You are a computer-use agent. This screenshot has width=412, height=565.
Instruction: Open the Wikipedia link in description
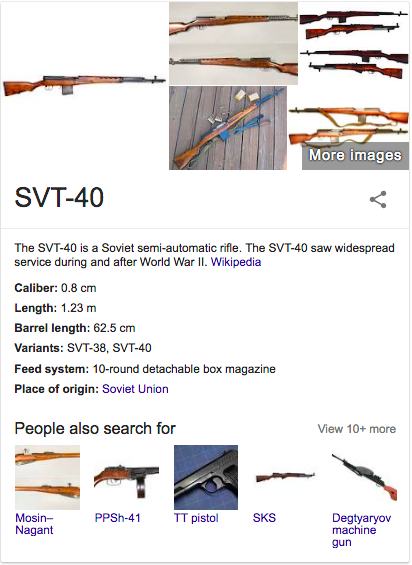[236, 262]
